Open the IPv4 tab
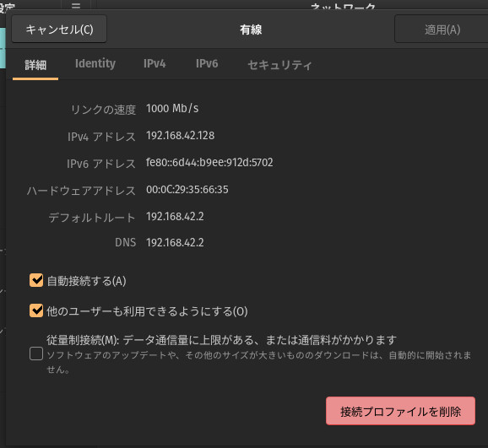Viewport: 488px width, 448px height. point(155,64)
